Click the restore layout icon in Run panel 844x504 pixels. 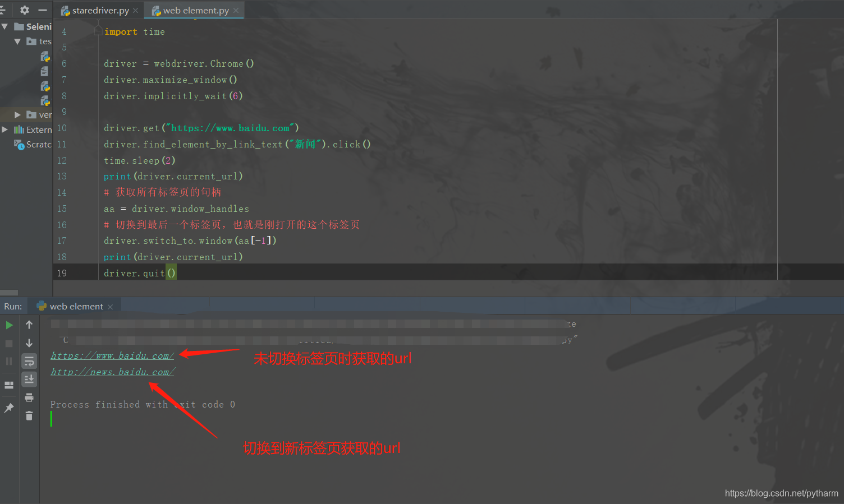(9, 385)
